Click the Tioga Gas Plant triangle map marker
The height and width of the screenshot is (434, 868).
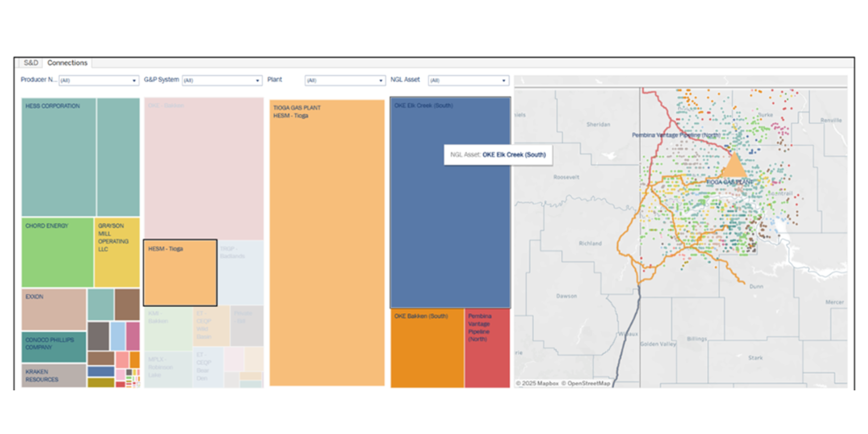click(734, 166)
